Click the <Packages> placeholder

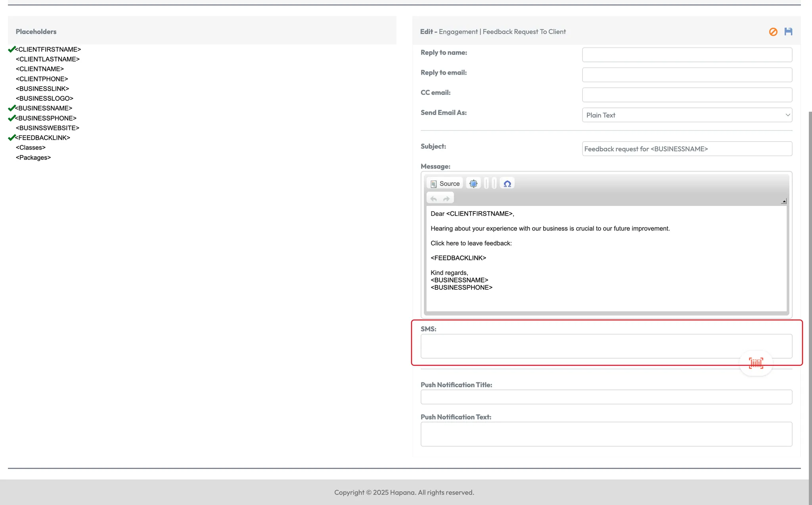click(33, 157)
